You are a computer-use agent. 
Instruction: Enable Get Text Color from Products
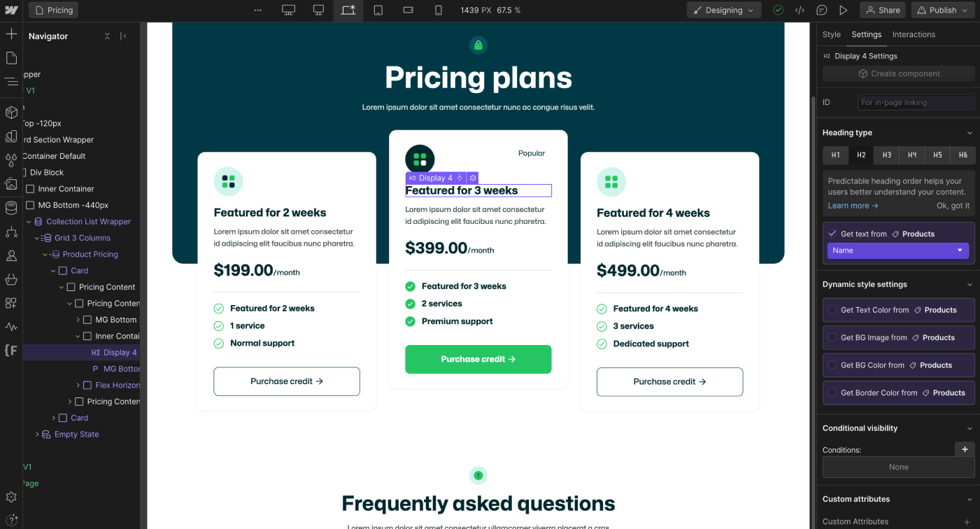(x=832, y=310)
